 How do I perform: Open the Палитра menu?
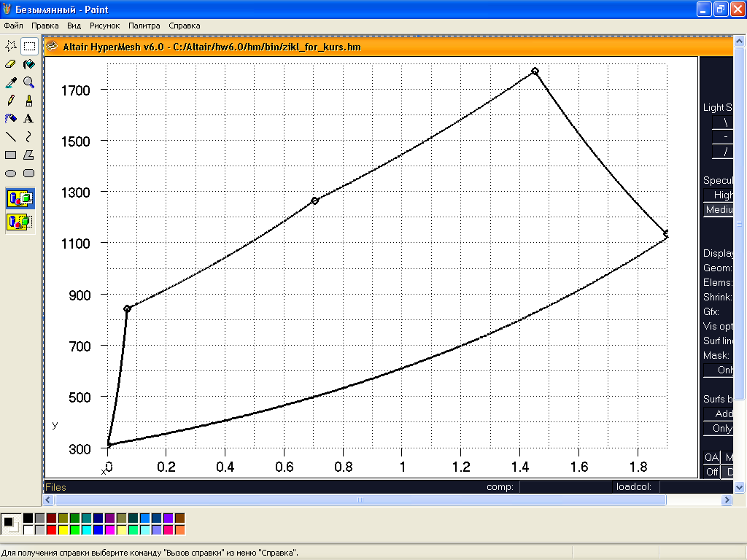click(x=144, y=26)
